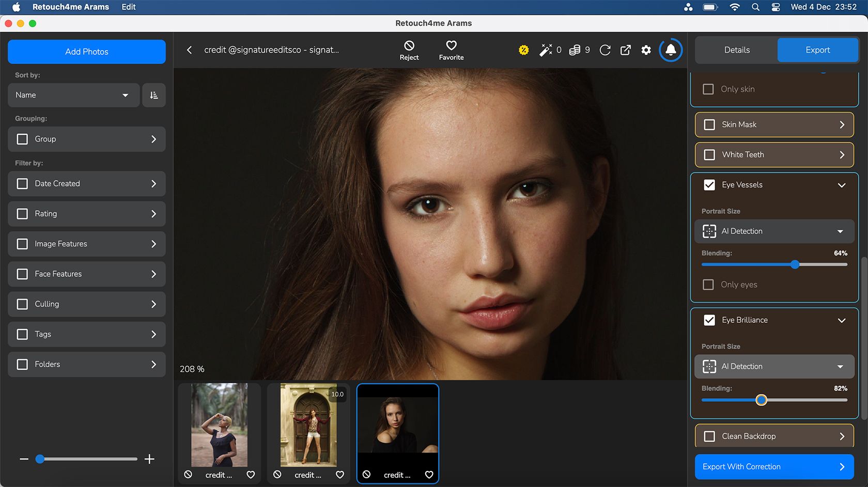Click Add Photos button

(x=87, y=52)
